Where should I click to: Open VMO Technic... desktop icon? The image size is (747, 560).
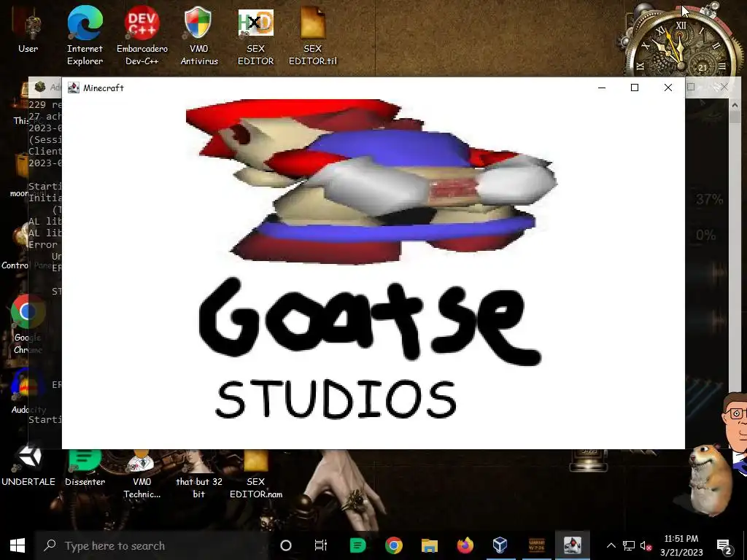[142, 474]
